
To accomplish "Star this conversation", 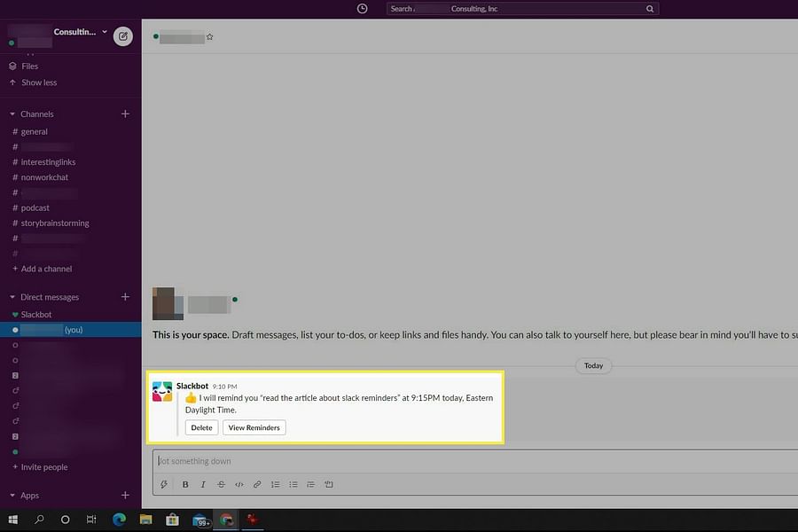I will click(x=210, y=37).
